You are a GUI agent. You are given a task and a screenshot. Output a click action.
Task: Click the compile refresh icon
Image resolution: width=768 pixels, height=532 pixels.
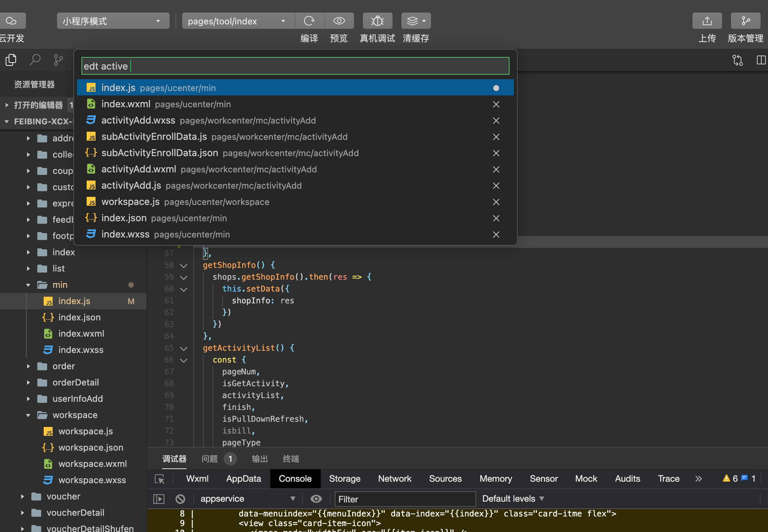[309, 21]
